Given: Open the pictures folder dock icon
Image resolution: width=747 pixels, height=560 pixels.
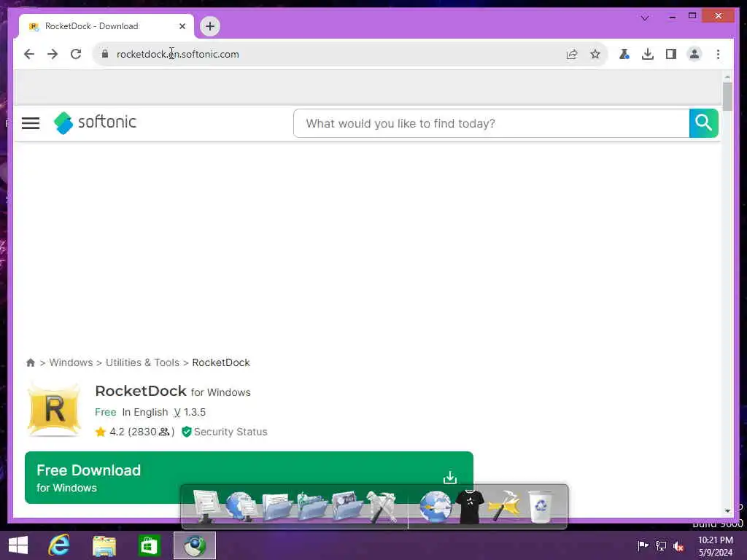Looking at the screenshot, I should [x=347, y=507].
